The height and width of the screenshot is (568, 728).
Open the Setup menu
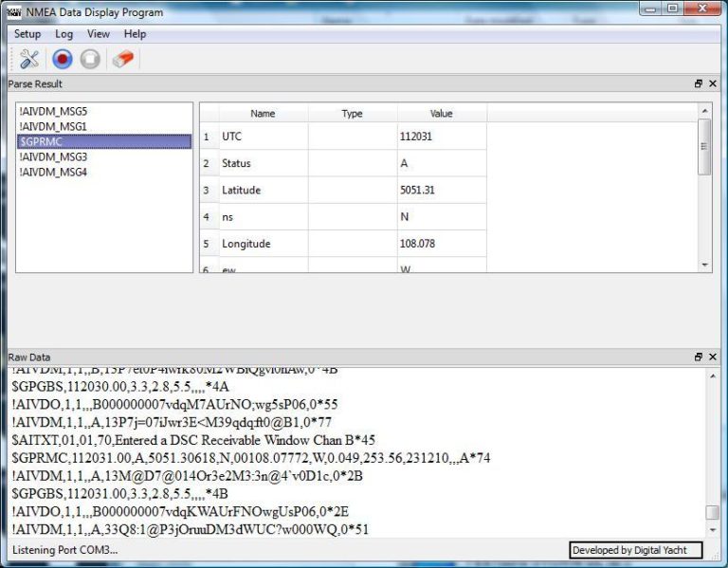pyautogui.click(x=27, y=34)
